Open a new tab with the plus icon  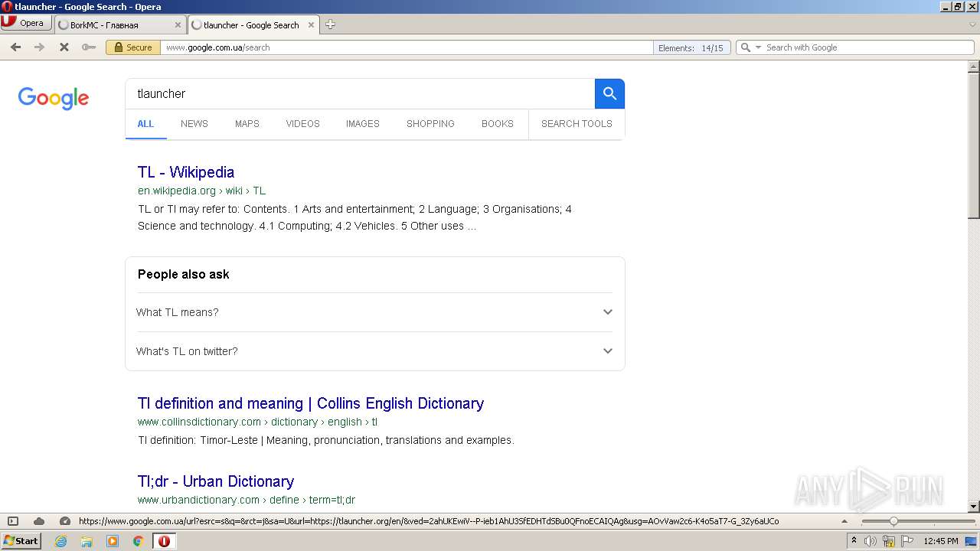click(x=330, y=24)
